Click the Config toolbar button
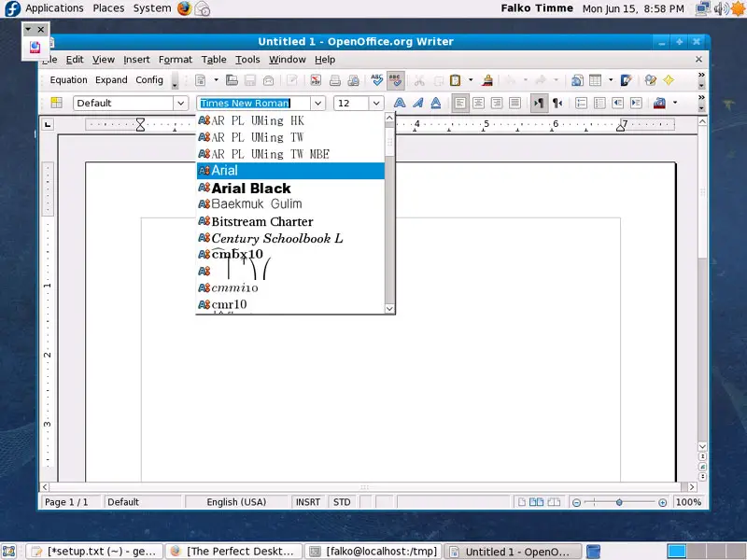Screen dimensions: 747x560 pos(149,80)
